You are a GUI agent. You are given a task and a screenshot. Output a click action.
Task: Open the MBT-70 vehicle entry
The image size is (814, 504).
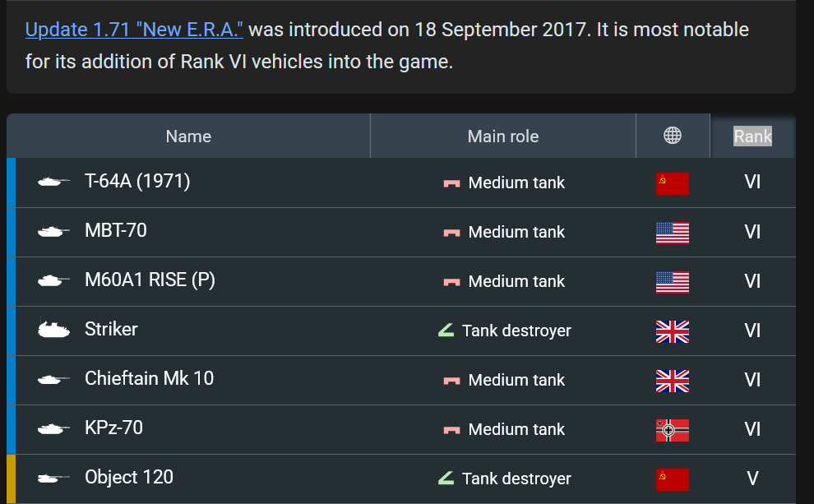tap(116, 230)
